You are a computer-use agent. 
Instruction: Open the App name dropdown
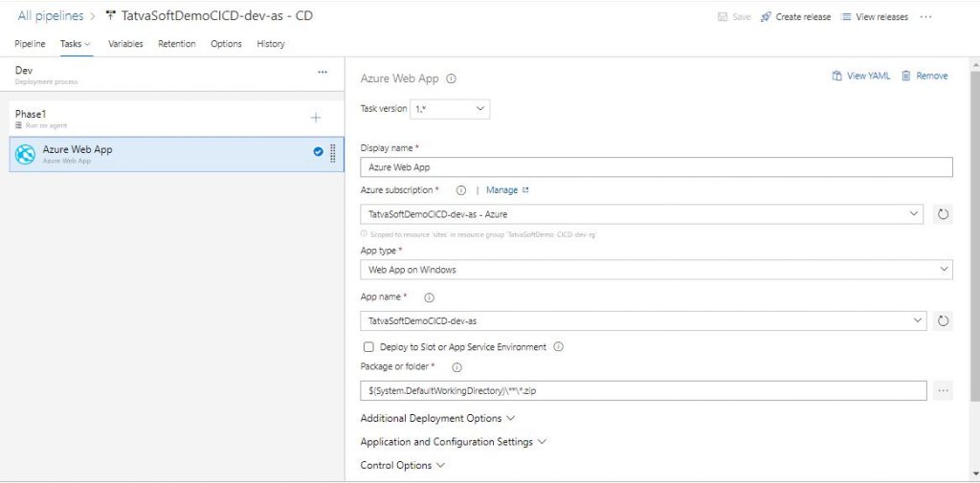(644, 320)
